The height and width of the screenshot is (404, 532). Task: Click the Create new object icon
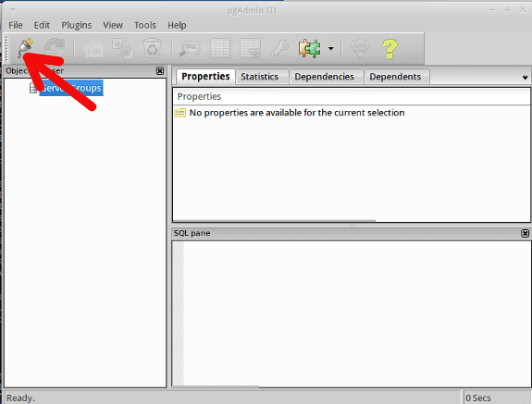point(122,48)
